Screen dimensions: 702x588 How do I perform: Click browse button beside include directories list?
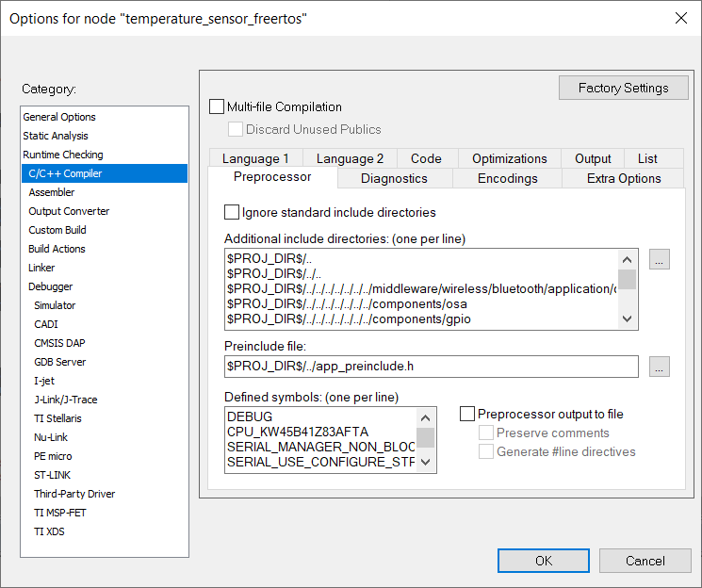[x=660, y=259]
